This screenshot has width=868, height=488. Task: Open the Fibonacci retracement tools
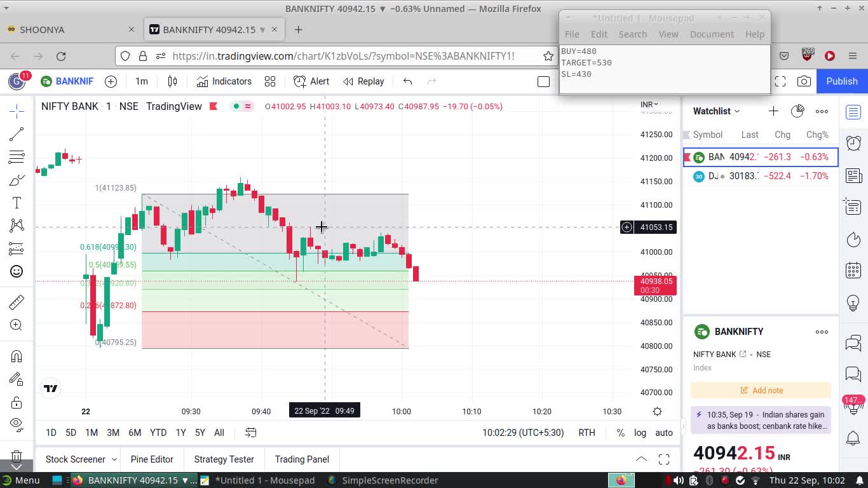pos(17,157)
